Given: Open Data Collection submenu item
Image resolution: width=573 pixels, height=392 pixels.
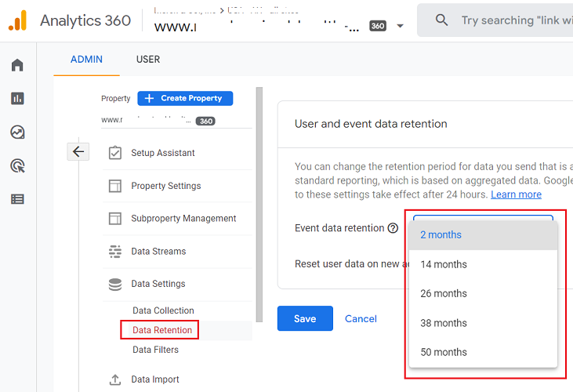Looking at the screenshot, I should tap(163, 310).
